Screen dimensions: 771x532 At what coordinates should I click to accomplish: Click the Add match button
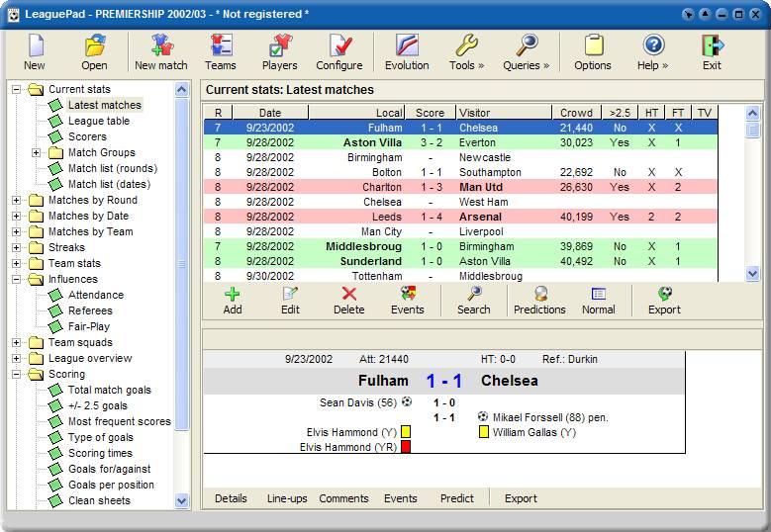click(x=233, y=301)
